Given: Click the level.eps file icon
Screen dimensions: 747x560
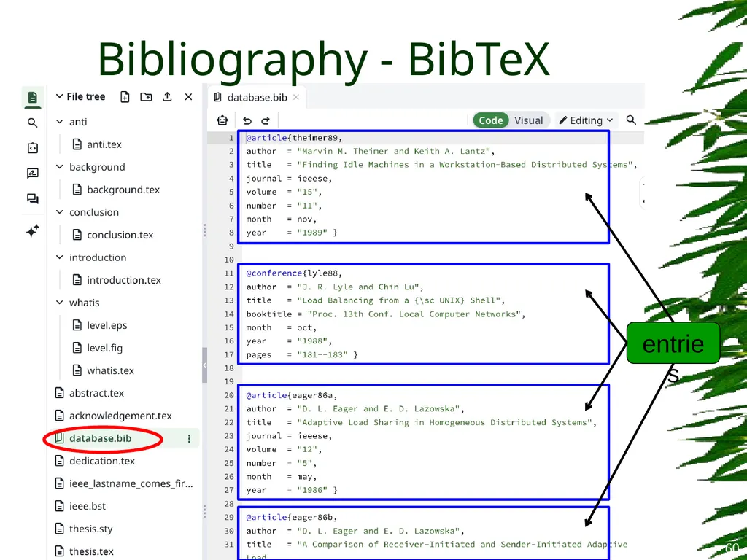Looking at the screenshot, I should pyautogui.click(x=77, y=325).
